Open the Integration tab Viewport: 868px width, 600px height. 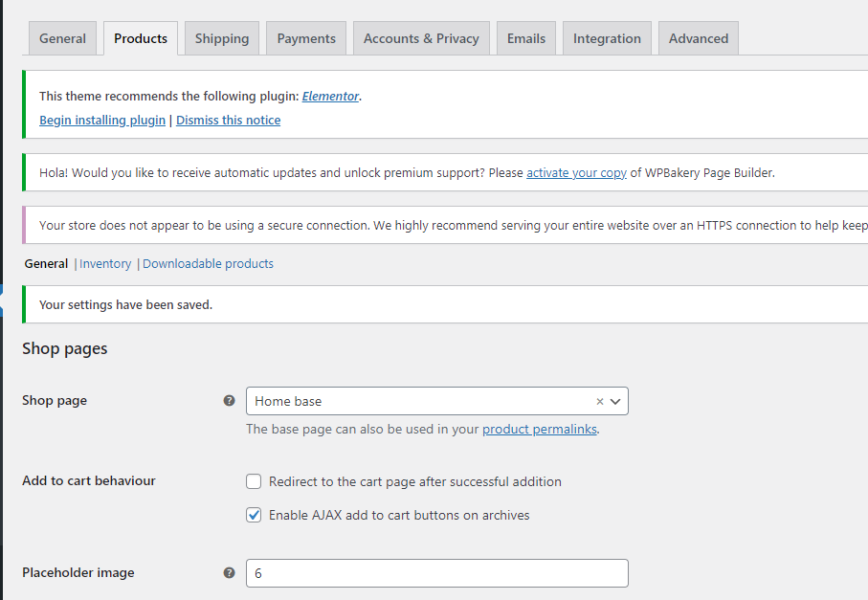[607, 39]
